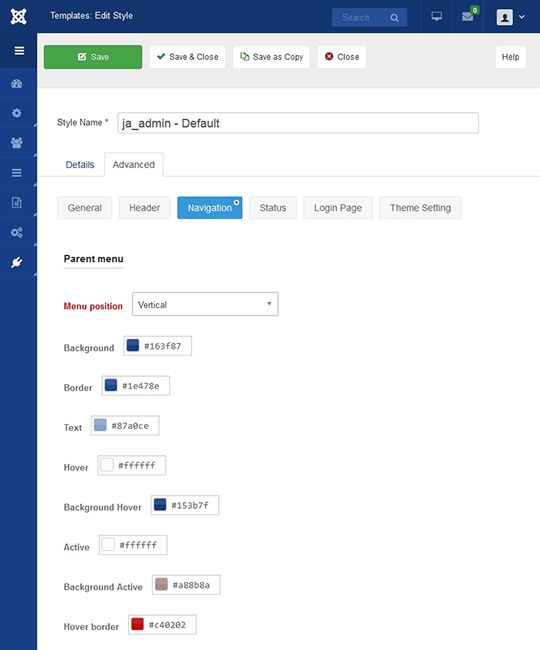Open the components cogs sidebar icon
This screenshot has height=650, width=540.
click(x=17, y=233)
